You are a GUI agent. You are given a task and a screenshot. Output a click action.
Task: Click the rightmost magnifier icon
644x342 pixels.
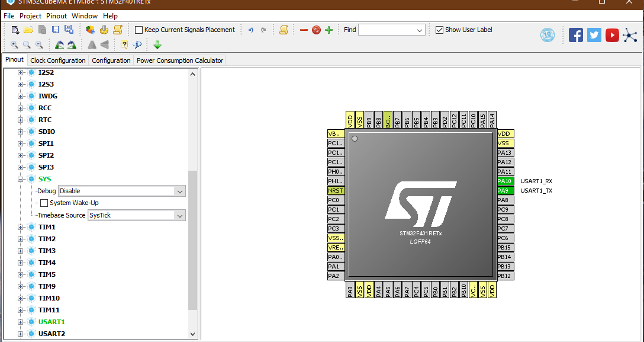coord(40,45)
